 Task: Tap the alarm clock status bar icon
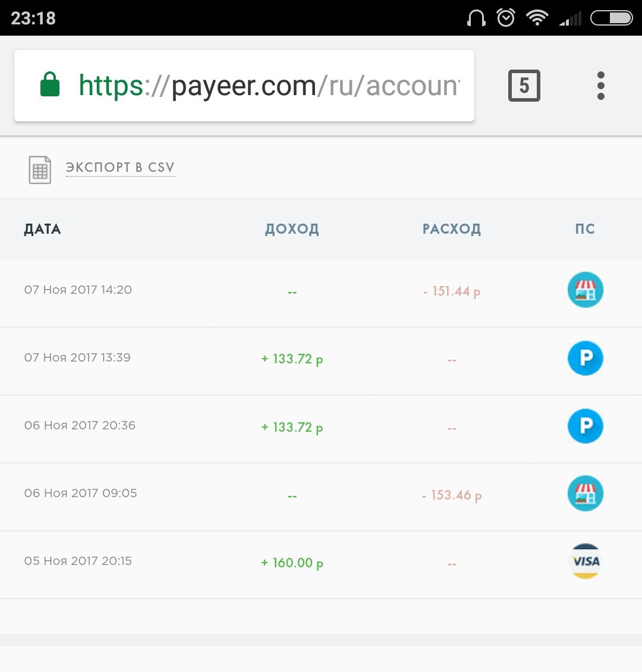coord(506,18)
